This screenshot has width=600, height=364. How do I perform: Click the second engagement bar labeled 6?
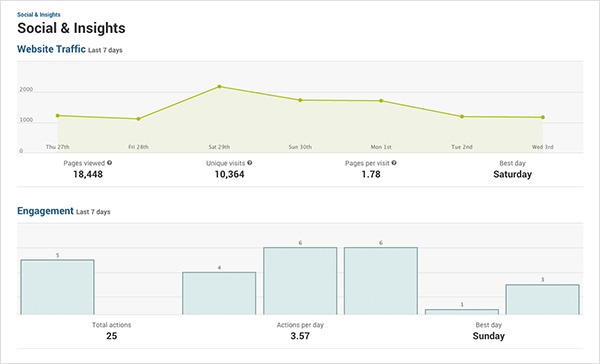(381, 281)
